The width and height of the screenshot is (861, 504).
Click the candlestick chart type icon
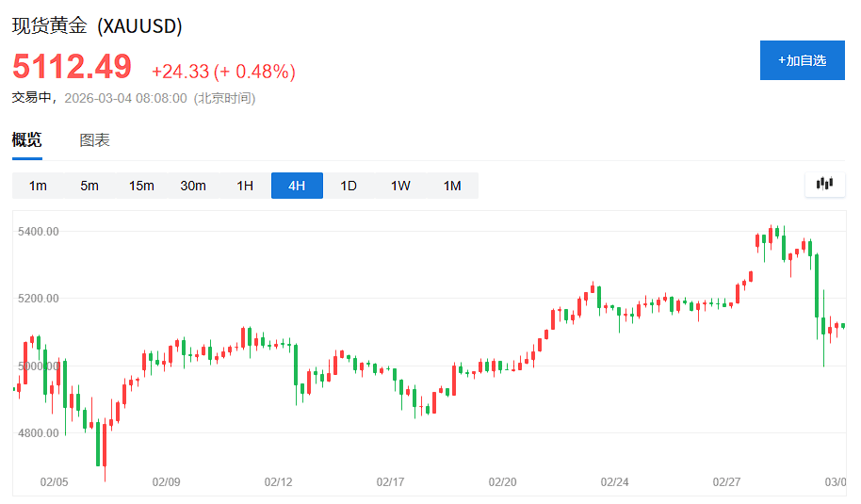pos(824,184)
